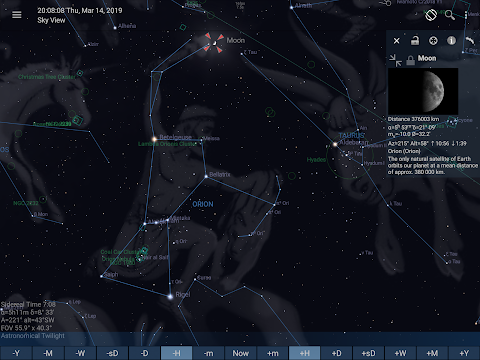Image resolution: width=480 pixels, height=360 pixels.
Task: Open the three-dot overflow menu
Action: pos(466,15)
